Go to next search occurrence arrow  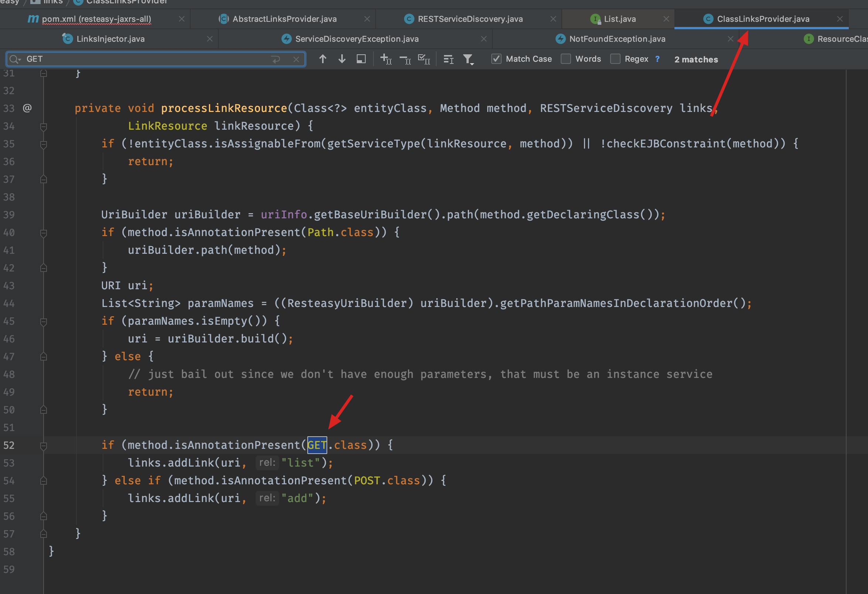tap(342, 59)
